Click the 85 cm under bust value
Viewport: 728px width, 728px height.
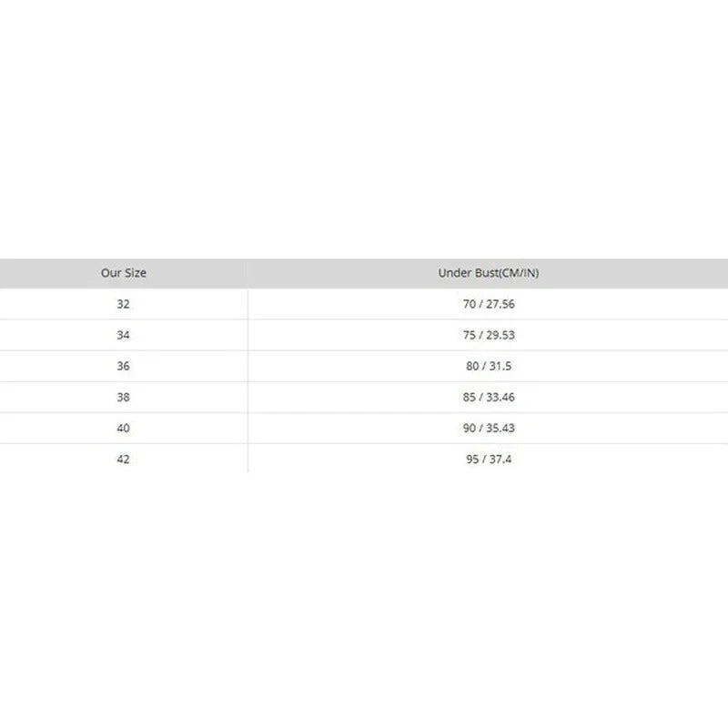tap(470, 397)
